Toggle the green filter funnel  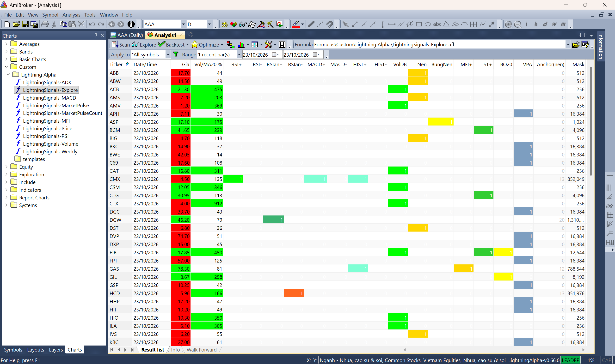[176, 54]
